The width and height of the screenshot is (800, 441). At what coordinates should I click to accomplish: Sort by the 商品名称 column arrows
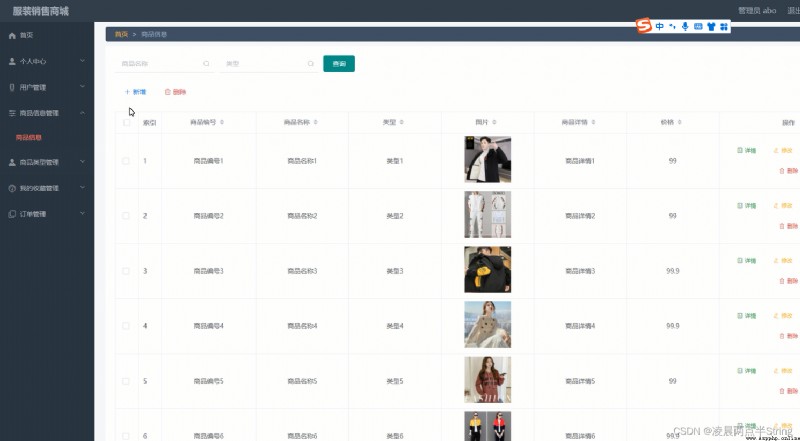pos(315,122)
